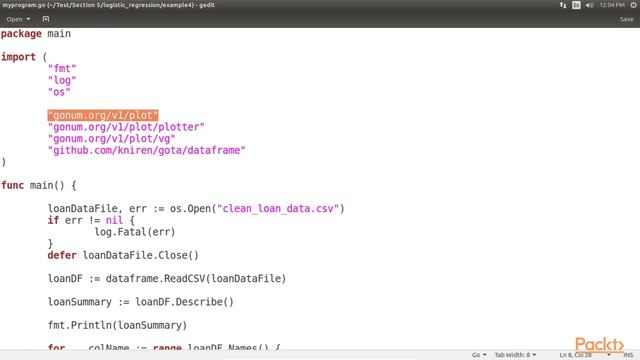
Task: Open the network connections indicator
Action: (563, 5)
